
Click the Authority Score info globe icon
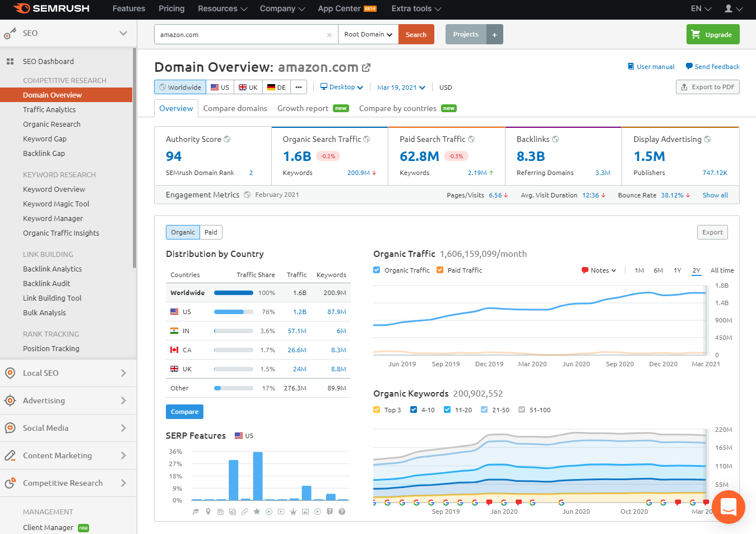(x=227, y=139)
